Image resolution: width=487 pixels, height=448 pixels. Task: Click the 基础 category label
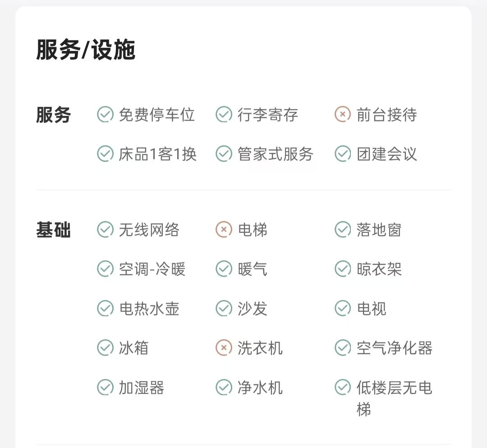(x=54, y=230)
